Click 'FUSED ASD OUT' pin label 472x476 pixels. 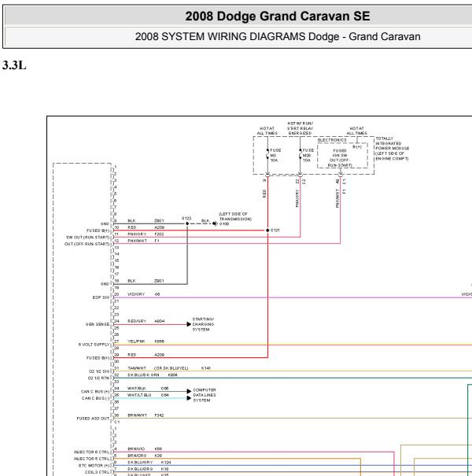[93, 419]
